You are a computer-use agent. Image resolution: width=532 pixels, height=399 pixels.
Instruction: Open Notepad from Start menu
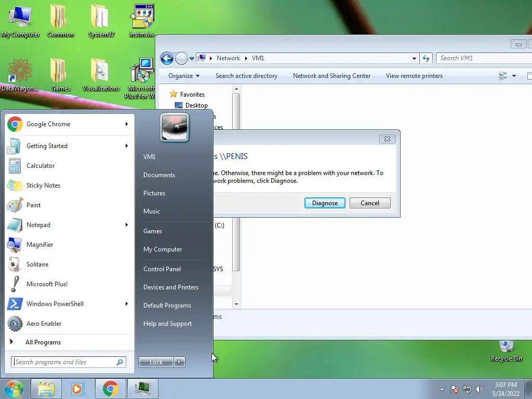69,224
